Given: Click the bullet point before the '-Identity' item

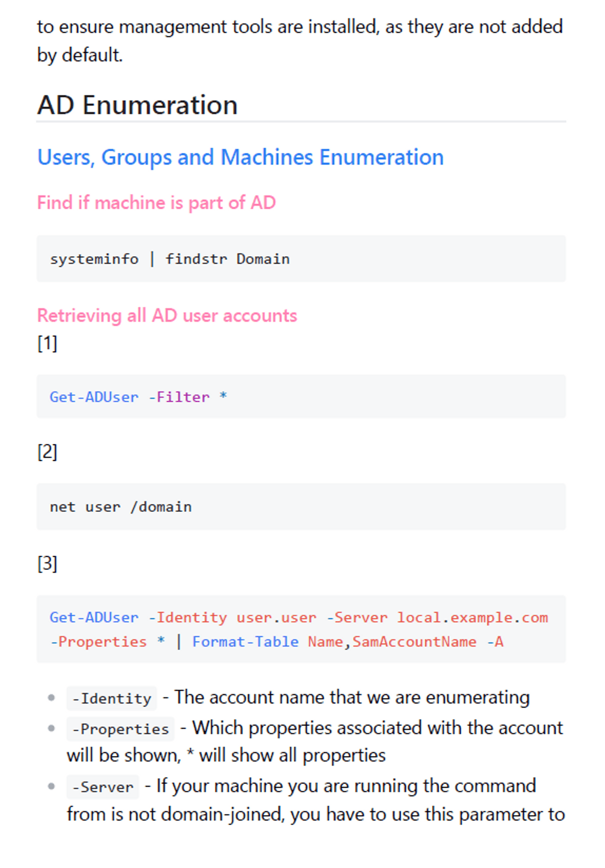Looking at the screenshot, I should (51, 698).
